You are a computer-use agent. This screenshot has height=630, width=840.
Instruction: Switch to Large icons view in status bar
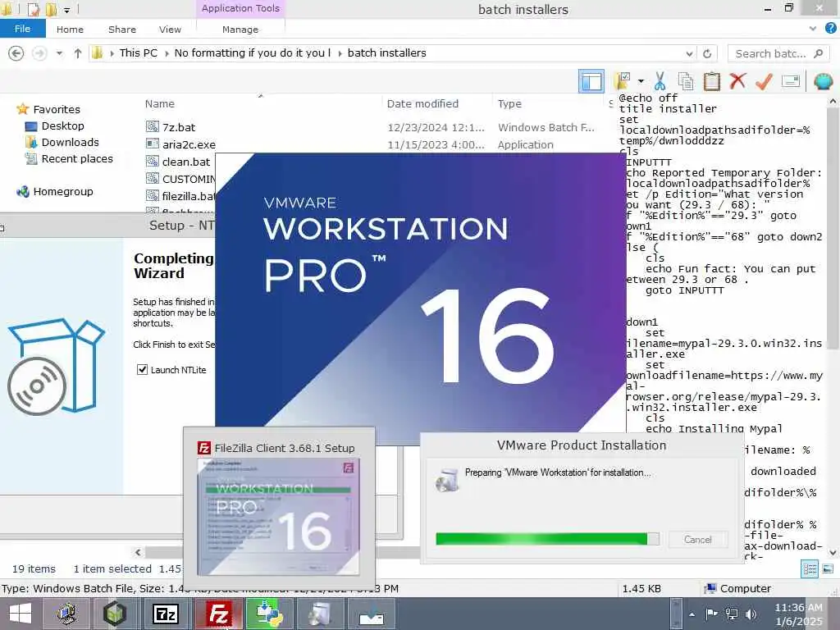828,569
